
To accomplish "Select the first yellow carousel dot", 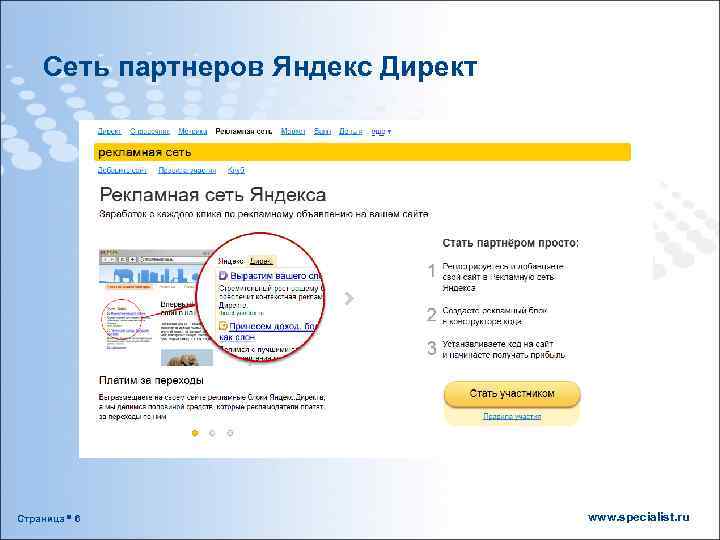I will [x=195, y=433].
